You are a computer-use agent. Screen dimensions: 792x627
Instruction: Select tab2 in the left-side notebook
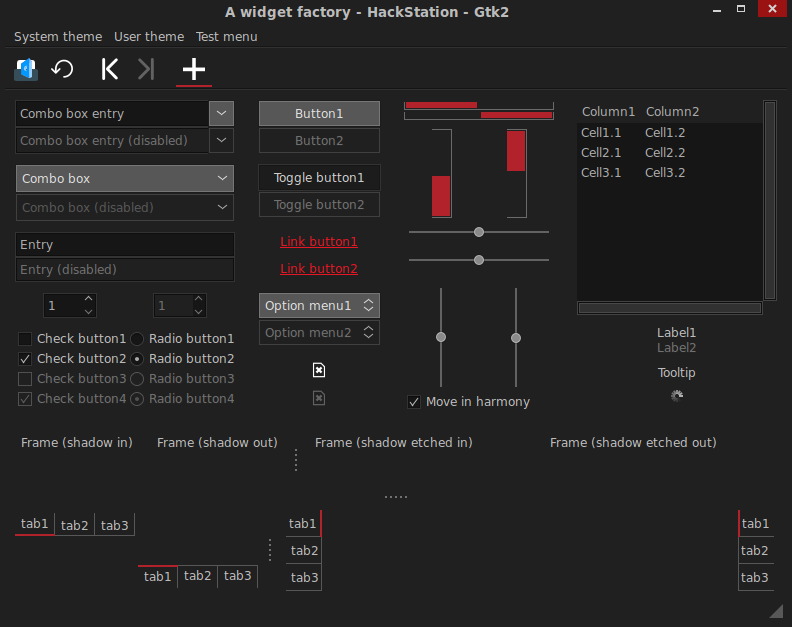pos(304,551)
